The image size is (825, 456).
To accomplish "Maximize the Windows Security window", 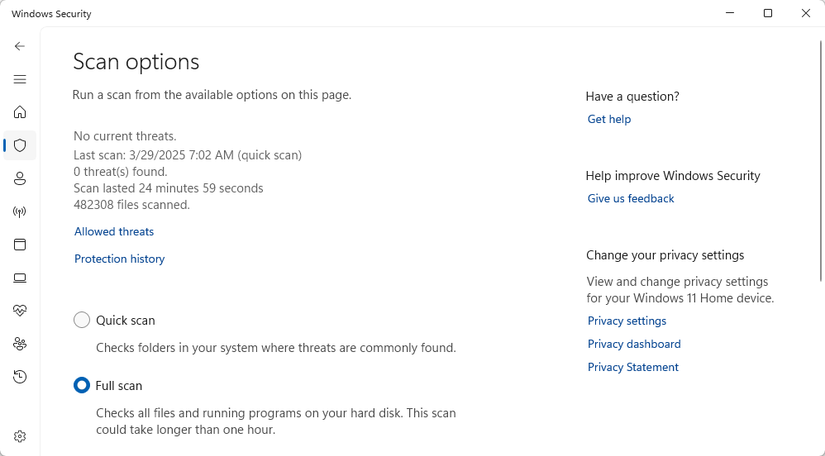I will (768, 14).
